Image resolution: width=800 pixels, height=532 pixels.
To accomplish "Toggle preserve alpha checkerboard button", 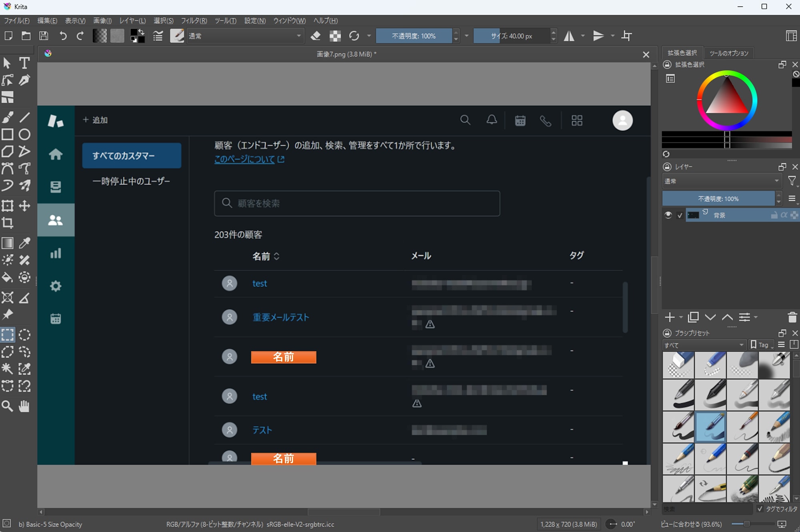I will [x=335, y=36].
